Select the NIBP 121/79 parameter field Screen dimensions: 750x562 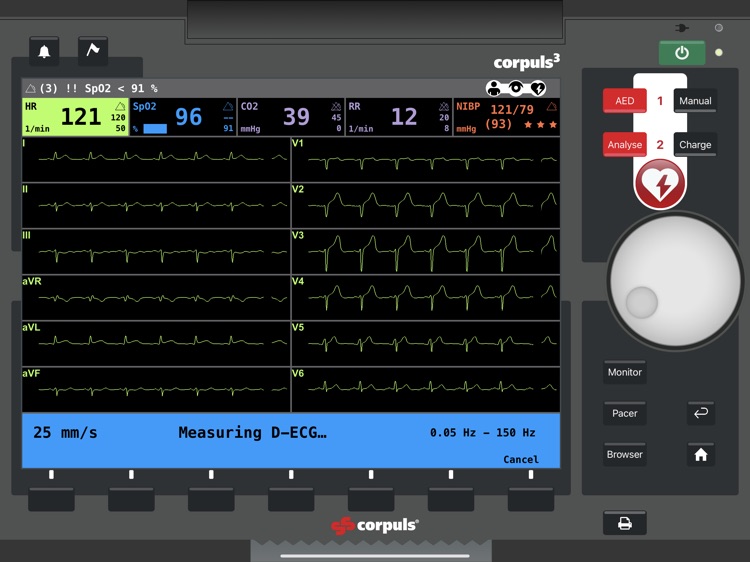click(x=506, y=117)
